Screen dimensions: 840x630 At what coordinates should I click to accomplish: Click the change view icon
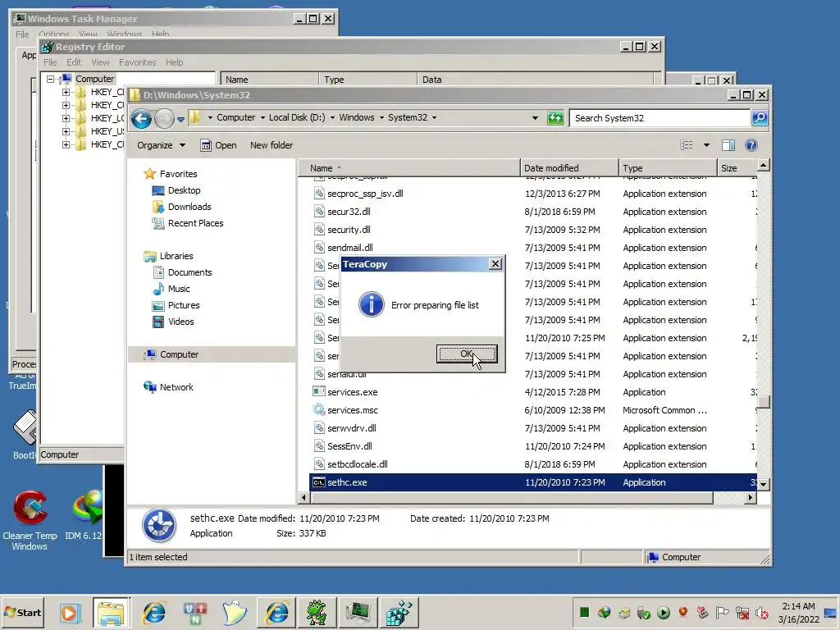pos(687,145)
